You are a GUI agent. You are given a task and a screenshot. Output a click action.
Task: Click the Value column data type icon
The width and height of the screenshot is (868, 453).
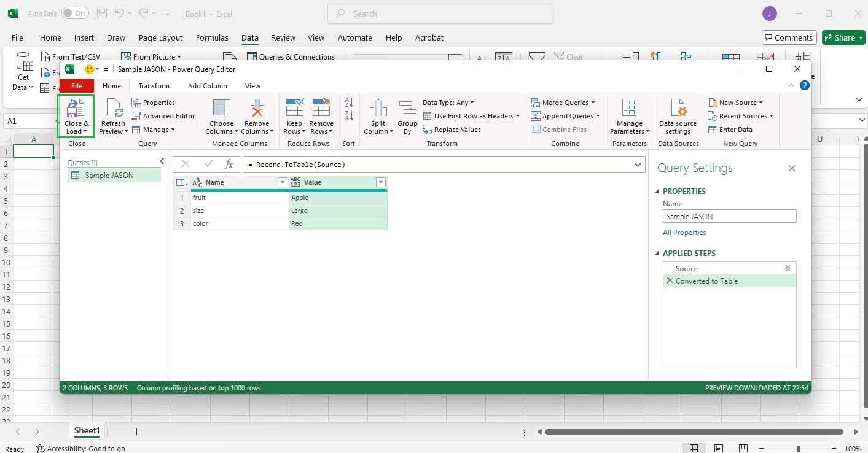click(295, 182)
